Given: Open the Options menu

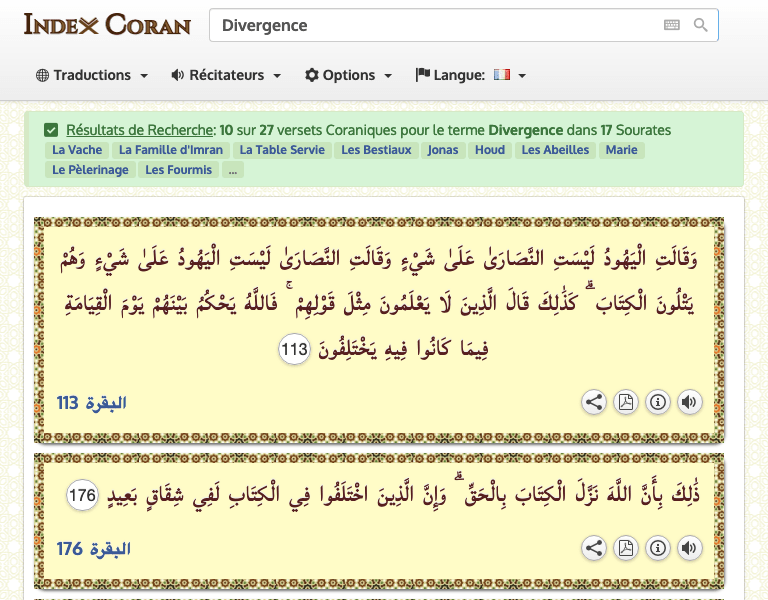Looking at the screenshot, I should tap(348, 75).
